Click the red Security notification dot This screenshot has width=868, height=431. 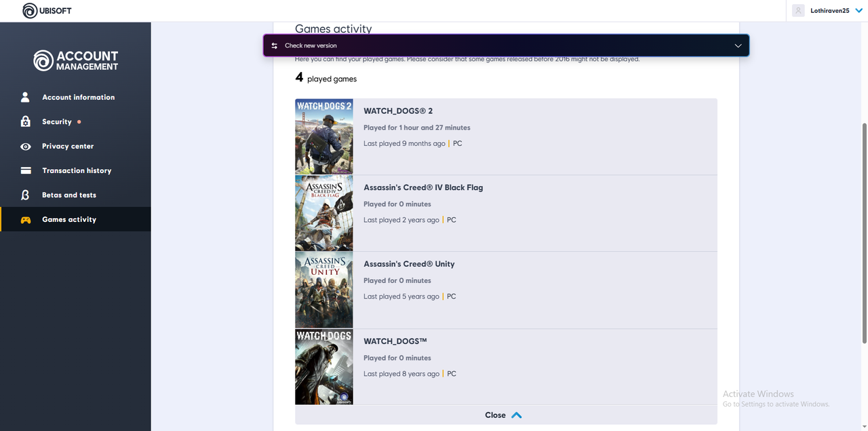pyautogui.click(x=79, y=121)
